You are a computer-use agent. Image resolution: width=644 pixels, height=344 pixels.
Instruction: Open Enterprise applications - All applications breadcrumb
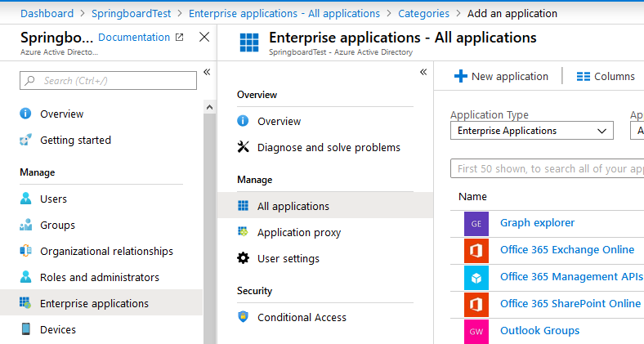(284, 14)
